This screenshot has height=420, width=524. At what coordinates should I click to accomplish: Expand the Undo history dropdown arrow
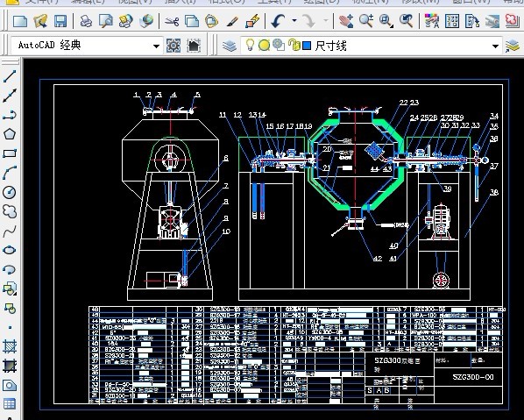[x=294, y=21]
